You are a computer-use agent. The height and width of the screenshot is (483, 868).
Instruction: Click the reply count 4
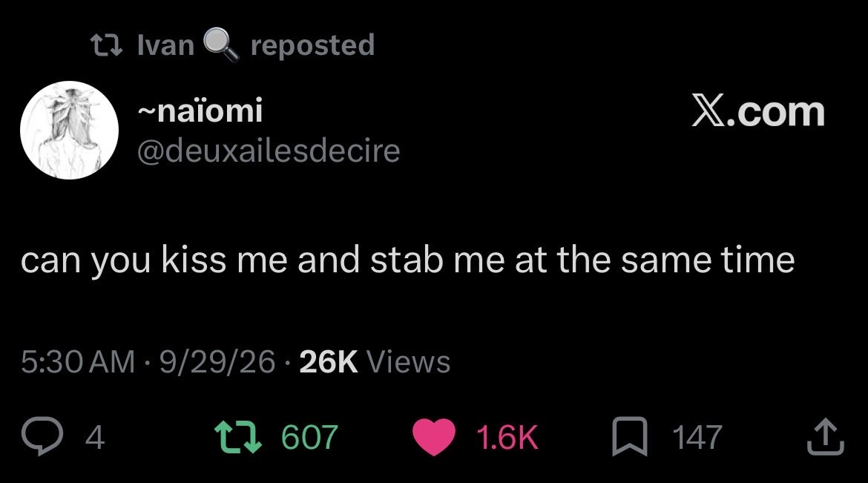click(95, 438)
